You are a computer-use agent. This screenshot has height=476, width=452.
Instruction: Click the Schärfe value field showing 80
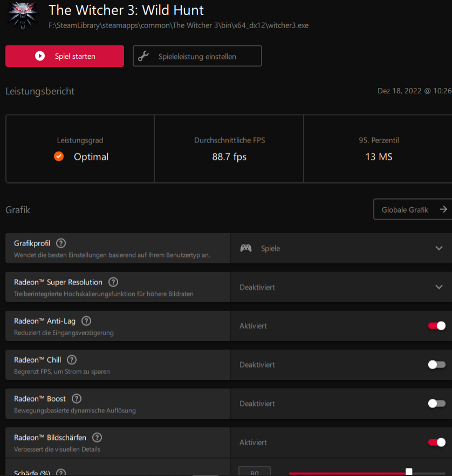click(255, 471)
